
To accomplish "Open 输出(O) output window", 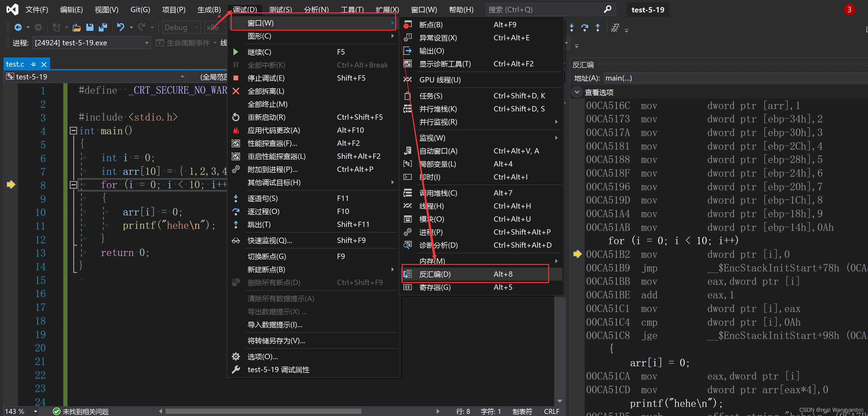I will 482,51.
